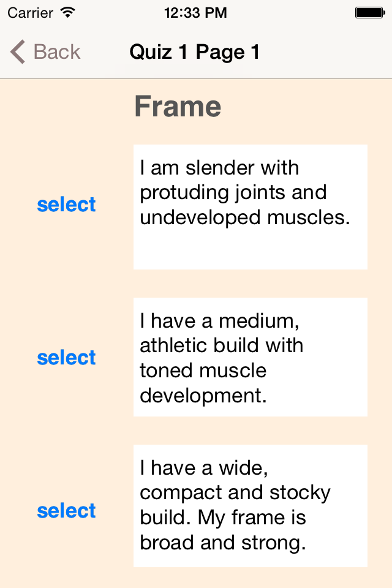392x588 pixels.
Task: Tap the Frame section heading
Action: point(178,107)
